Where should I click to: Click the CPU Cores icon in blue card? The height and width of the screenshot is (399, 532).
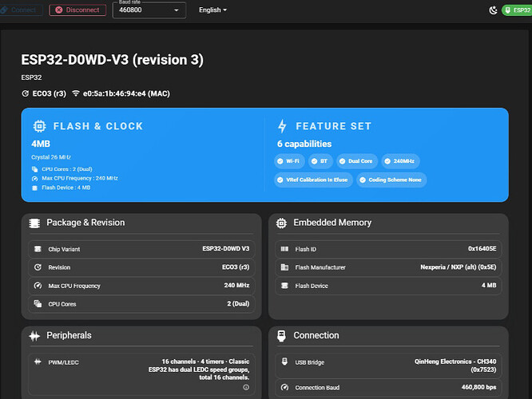34,169
